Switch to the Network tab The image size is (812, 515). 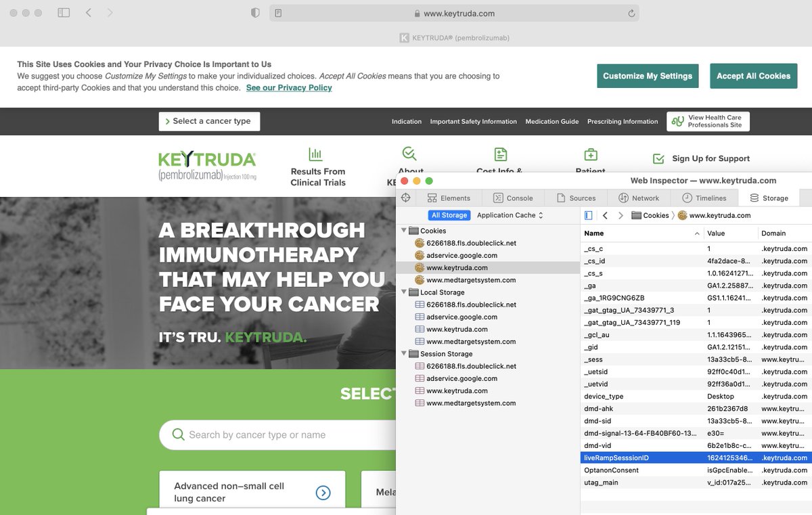click(x=639, y=198)
